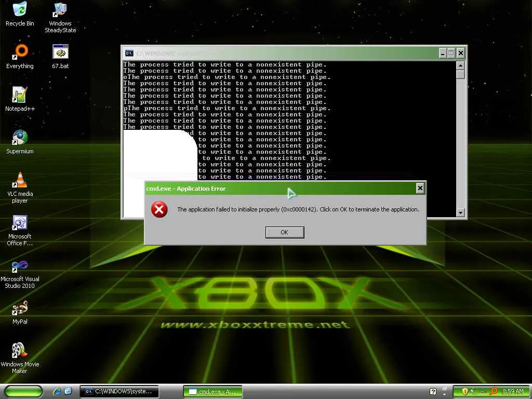532x399 pixels.
Task: Select the Notepad++ desktop shortcut
Action: (20, 99)
